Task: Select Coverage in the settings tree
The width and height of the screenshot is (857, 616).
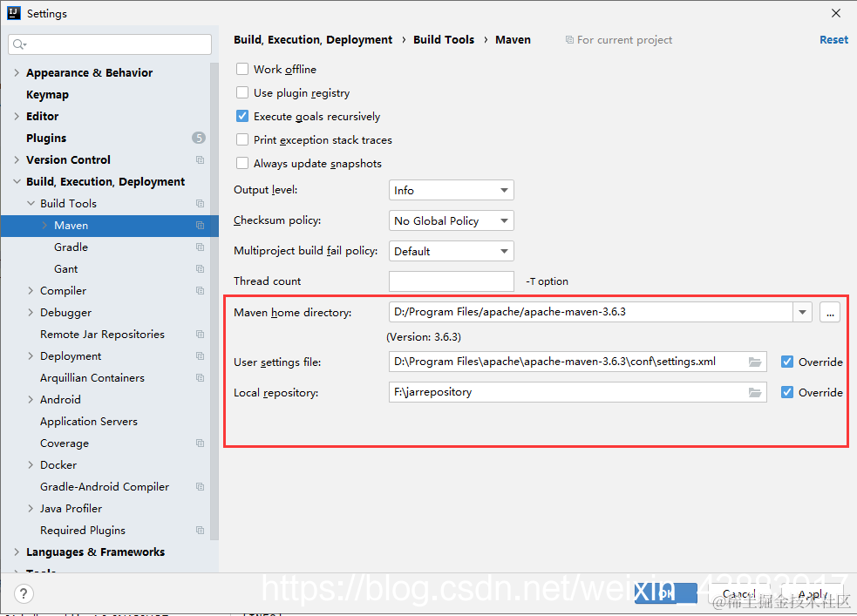Action: coord(65,443)
